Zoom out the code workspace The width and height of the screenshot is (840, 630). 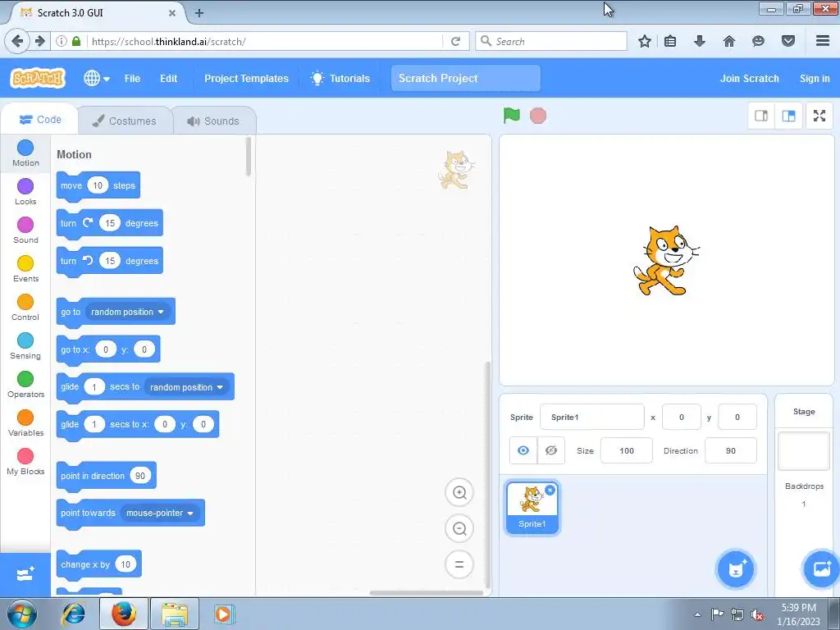pos(459,529)
